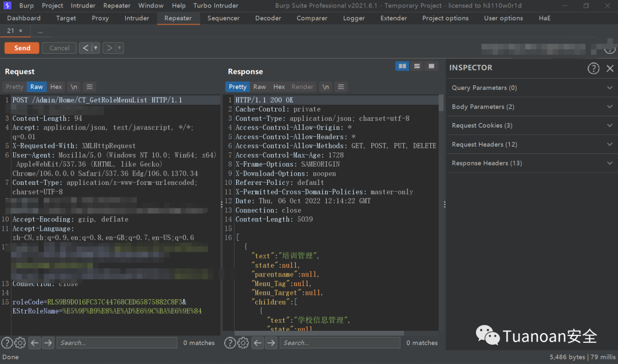Screen dimensions: 618x364
Task: Focus the Response search field
Action: pos(340,343)
